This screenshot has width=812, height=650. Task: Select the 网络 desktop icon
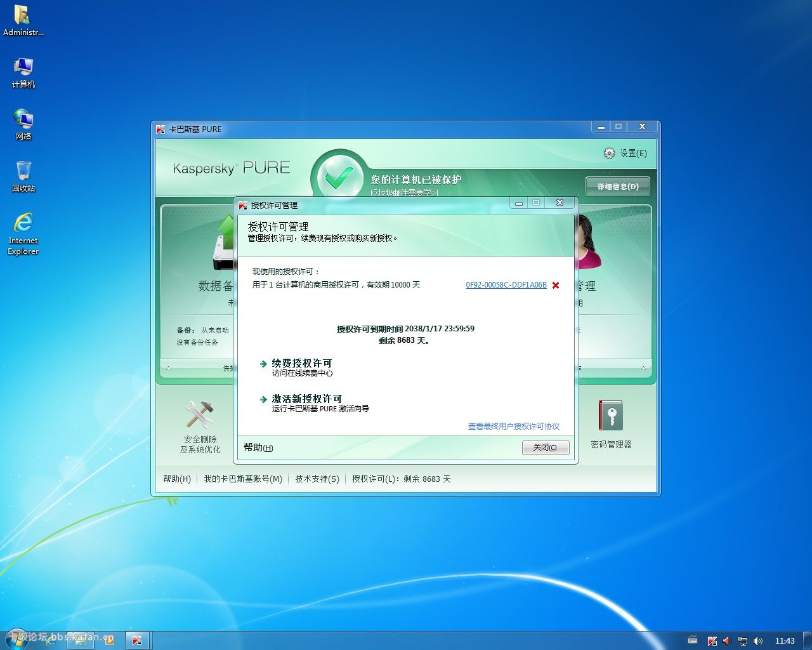pyautogui.click(x=23, y=124)
